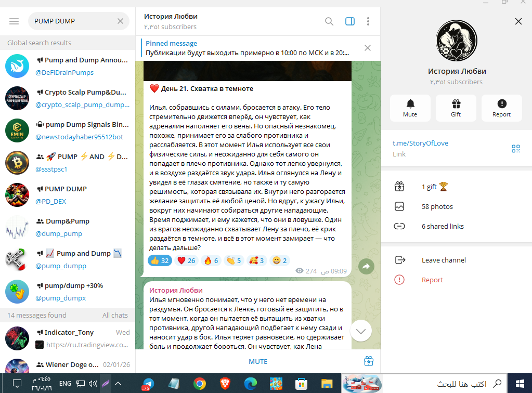532x393 pixels.
Task: Open the @pump_dumpp channel result
Action: coord(68,259)
